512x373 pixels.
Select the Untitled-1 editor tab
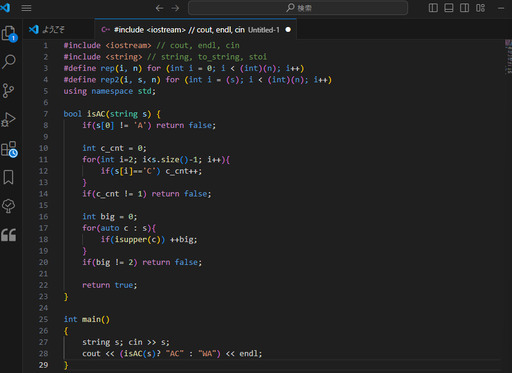(196, 30)
